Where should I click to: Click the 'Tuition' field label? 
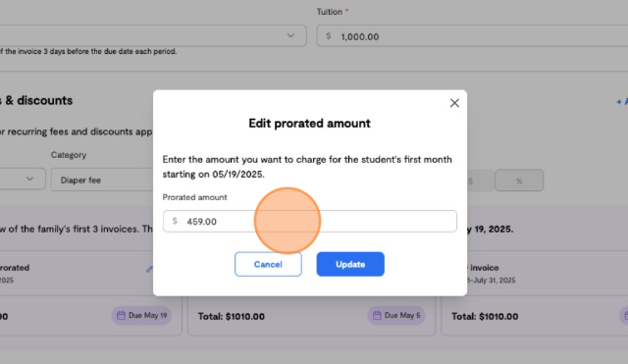[x=330, y=12]
